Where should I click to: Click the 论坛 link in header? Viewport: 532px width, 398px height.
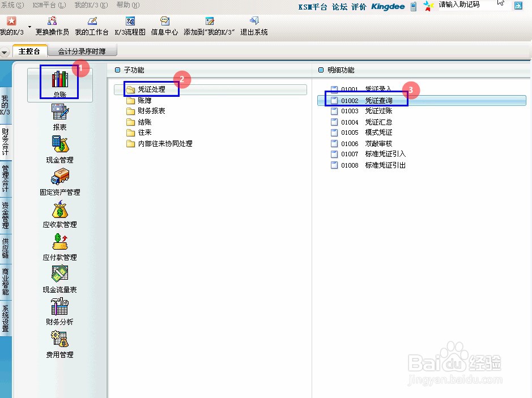pos(339,7)
